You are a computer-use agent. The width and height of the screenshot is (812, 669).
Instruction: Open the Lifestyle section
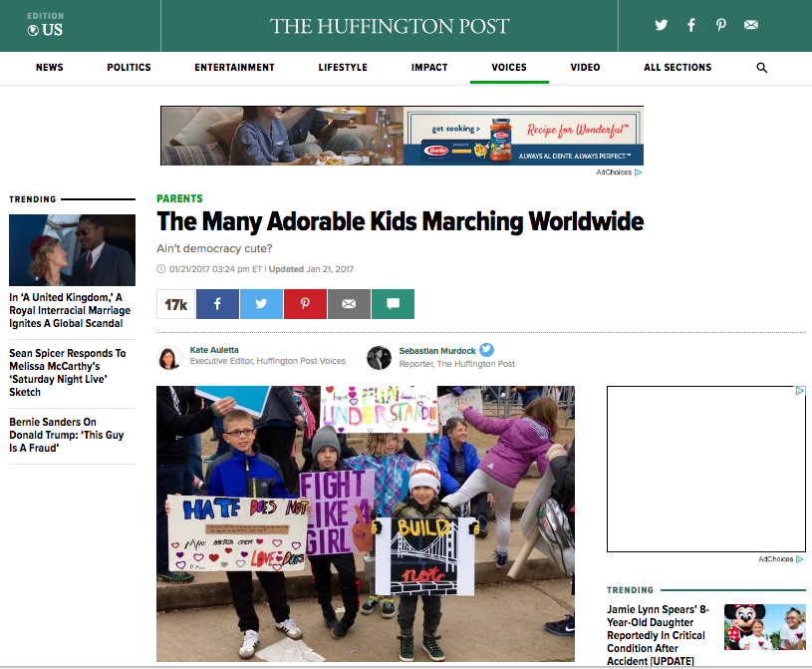343,68
